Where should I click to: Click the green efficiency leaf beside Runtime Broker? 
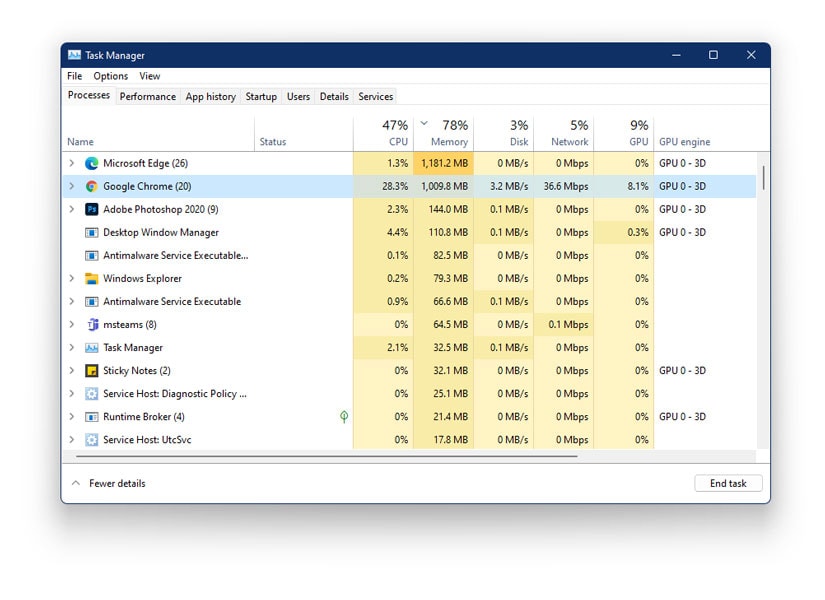pyautogui.click(x=343, y=416)
